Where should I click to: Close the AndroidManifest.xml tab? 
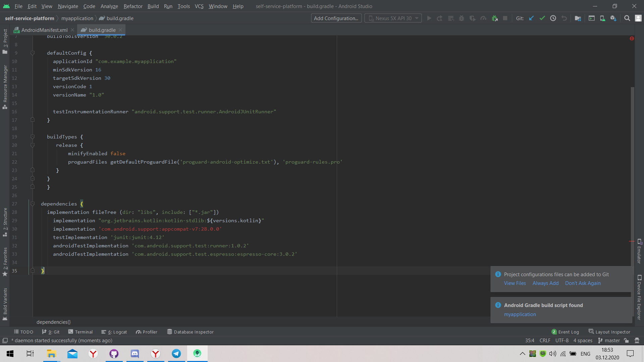(72, 30)
